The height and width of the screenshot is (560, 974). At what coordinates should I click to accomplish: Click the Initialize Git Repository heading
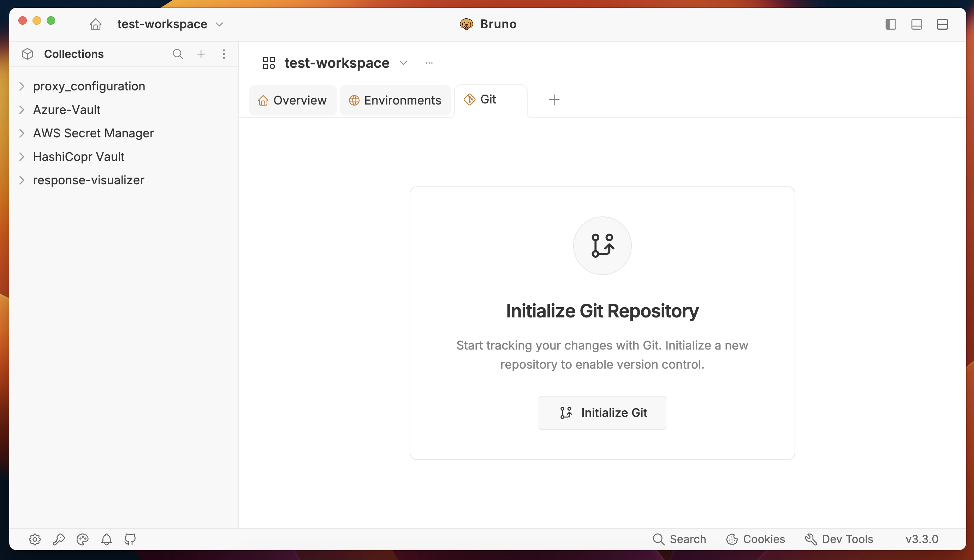coord(602,311)
